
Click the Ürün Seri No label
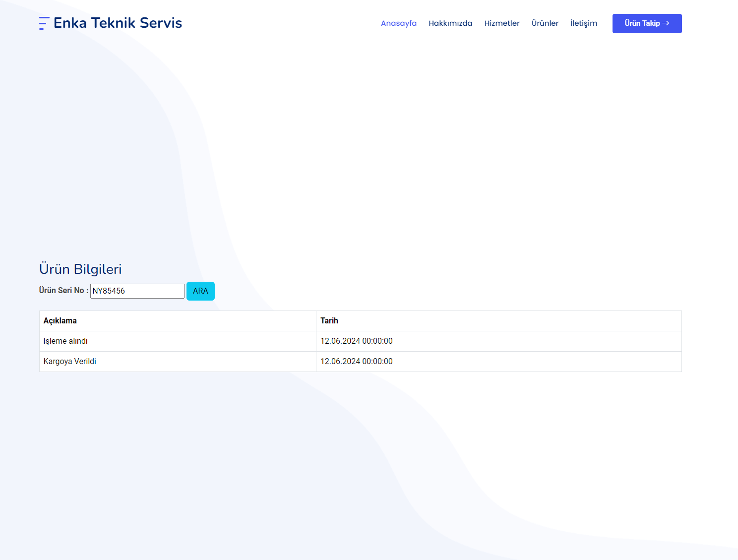click(x=63, y=291)
